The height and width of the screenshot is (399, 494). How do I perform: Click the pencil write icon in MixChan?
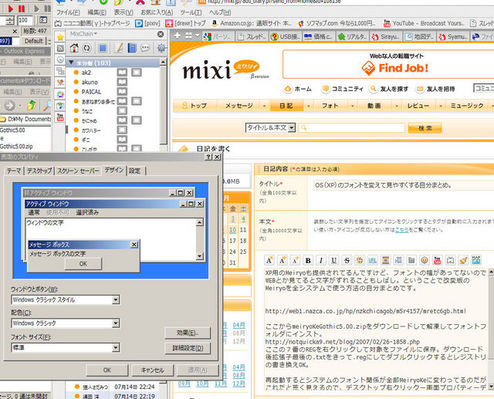pyautogui.click(x=119, y=48)
